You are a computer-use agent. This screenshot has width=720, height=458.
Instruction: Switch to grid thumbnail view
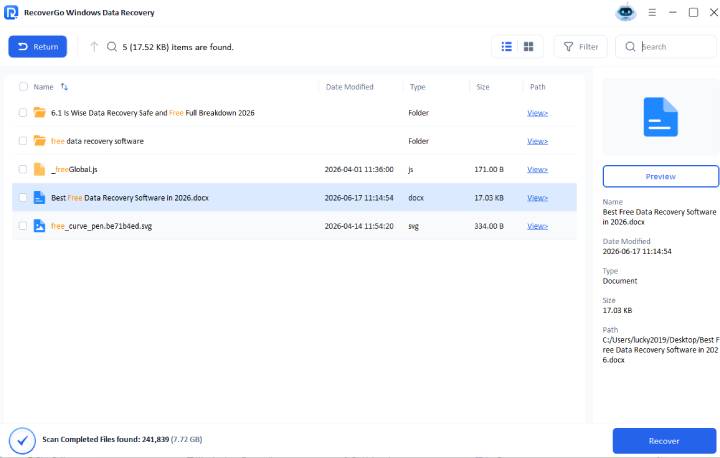[x=529, y=47]
